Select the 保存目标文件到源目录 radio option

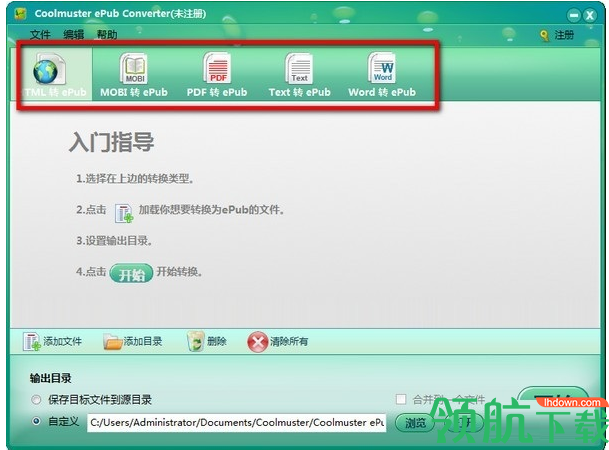pyautogui.click(x=36, y=400)
